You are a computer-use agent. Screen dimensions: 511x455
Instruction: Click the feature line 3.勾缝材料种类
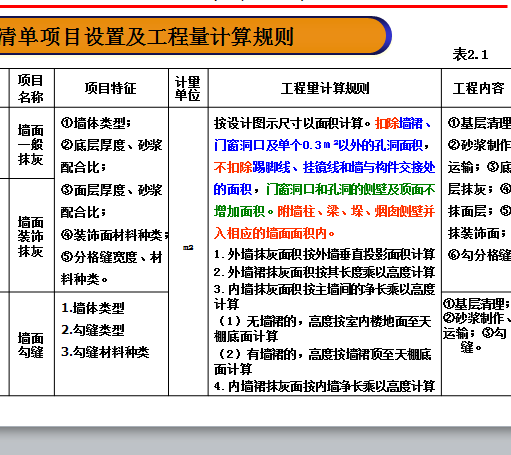click(x=105, y=352)
